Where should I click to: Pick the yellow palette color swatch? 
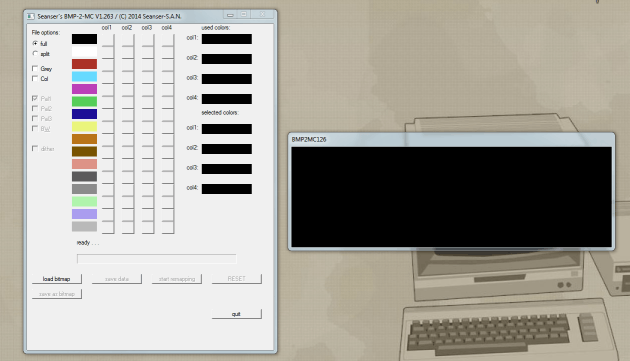(84, 126)
